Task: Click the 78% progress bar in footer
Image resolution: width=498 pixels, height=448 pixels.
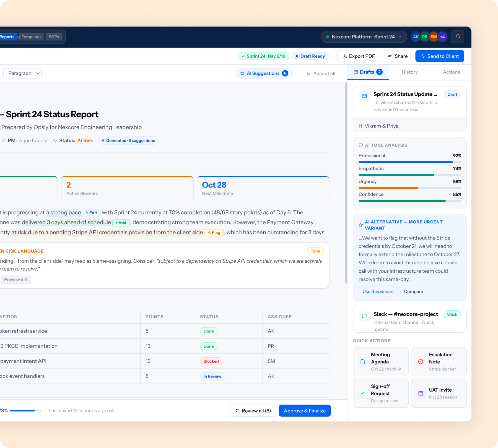Action: (x=25, y=411)
